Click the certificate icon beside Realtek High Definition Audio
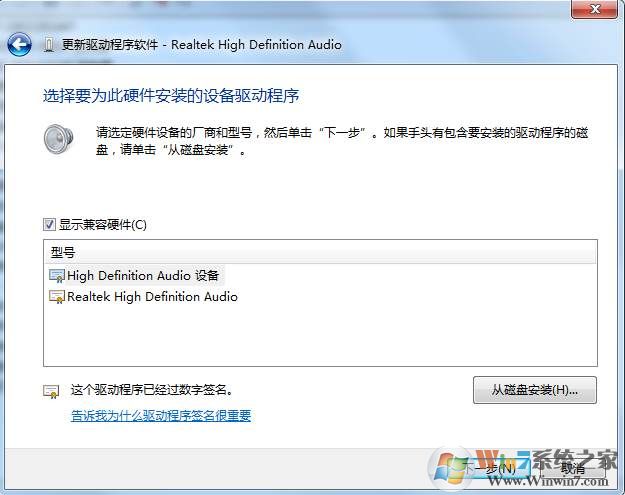The image size is (625, 495). coord(57,297)
